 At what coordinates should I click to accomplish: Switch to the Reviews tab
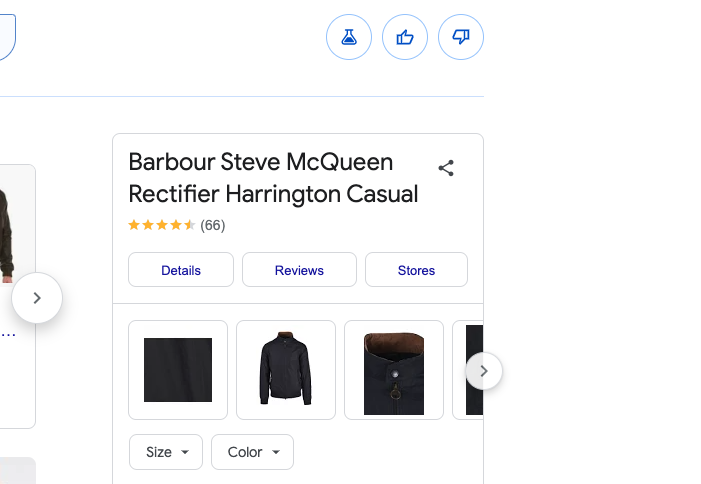(x=299, y=270)
